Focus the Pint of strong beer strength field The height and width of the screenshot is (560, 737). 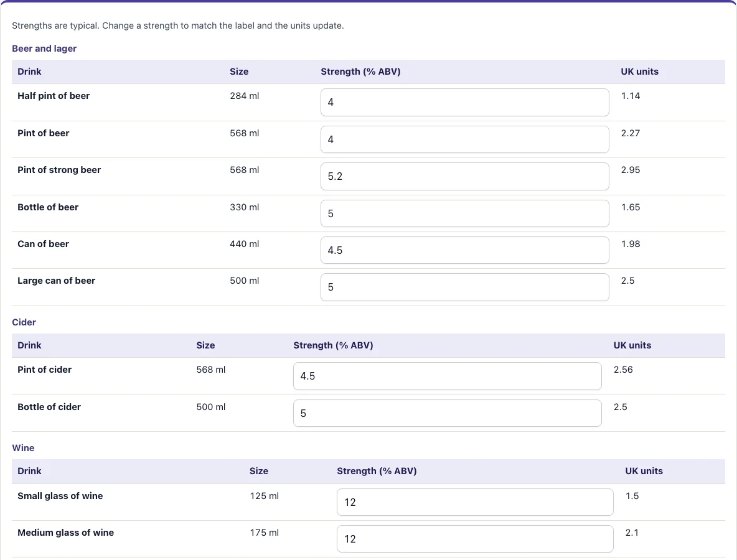point(465,176)
